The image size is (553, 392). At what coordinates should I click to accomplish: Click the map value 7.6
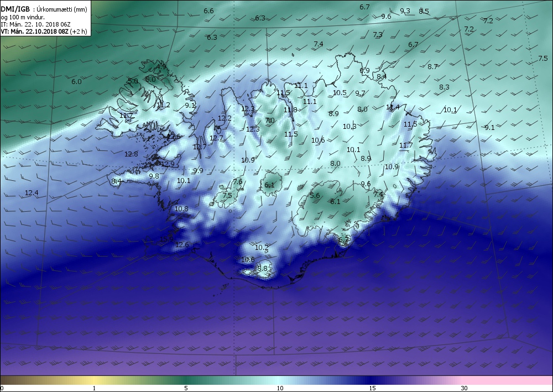click(238, 181)
